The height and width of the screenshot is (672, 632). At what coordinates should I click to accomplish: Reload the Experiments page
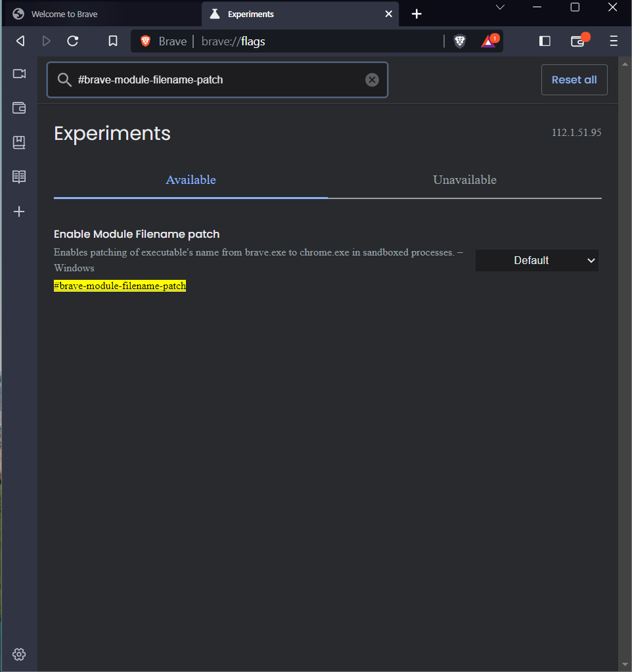72,41
